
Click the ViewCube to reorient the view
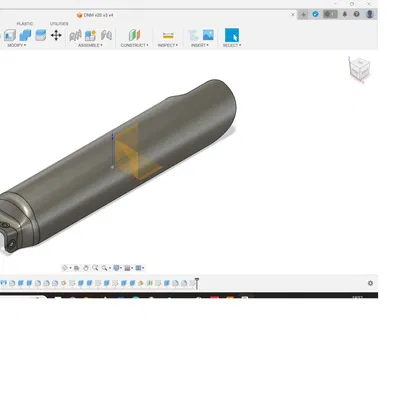360,69
